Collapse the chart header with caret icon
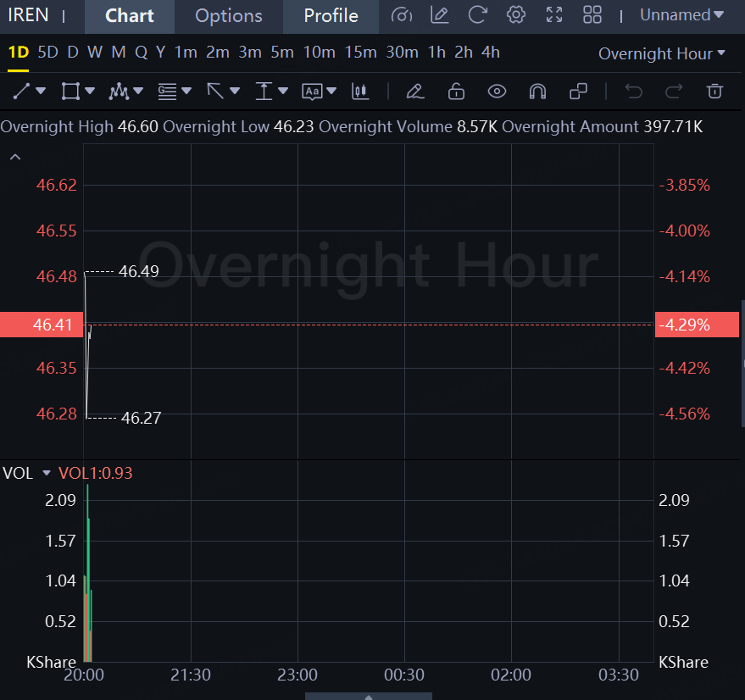745x700 pixels. click(15, 157)
